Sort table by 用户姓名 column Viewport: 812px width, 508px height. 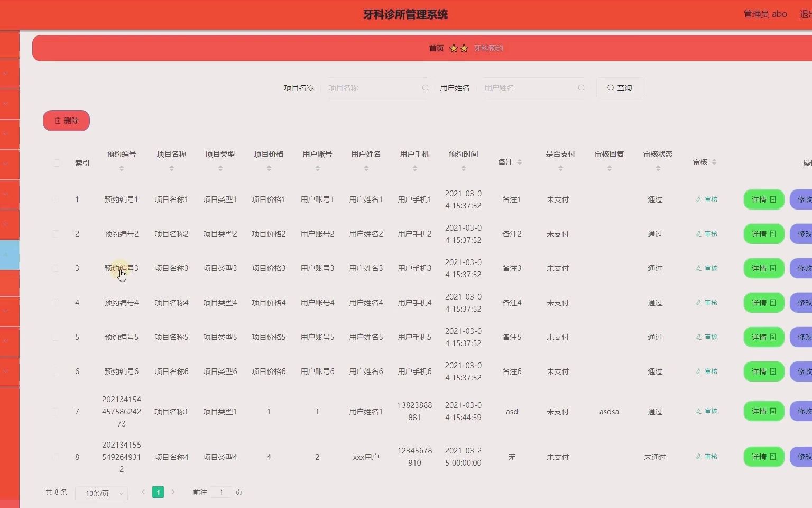coord(366,168)
